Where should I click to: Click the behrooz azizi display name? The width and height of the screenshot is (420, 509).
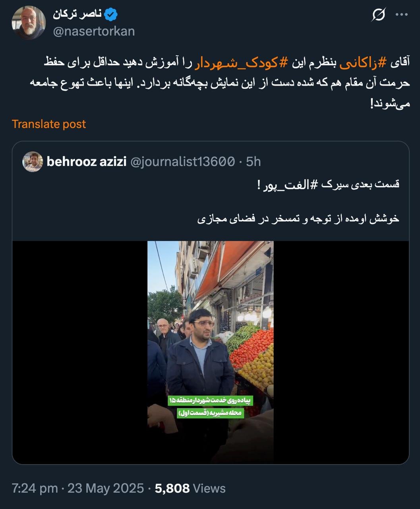click(x=87, y=161)
